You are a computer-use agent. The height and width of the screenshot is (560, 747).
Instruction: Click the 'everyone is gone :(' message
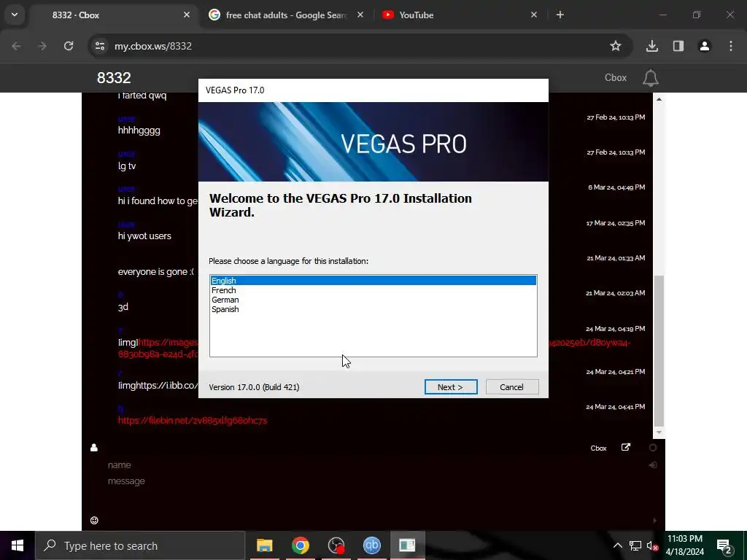point(156,271)
